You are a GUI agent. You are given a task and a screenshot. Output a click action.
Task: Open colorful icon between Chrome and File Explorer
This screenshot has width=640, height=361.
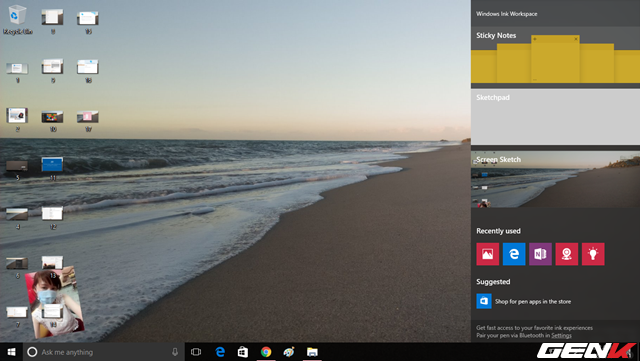(x=289, y=352)
